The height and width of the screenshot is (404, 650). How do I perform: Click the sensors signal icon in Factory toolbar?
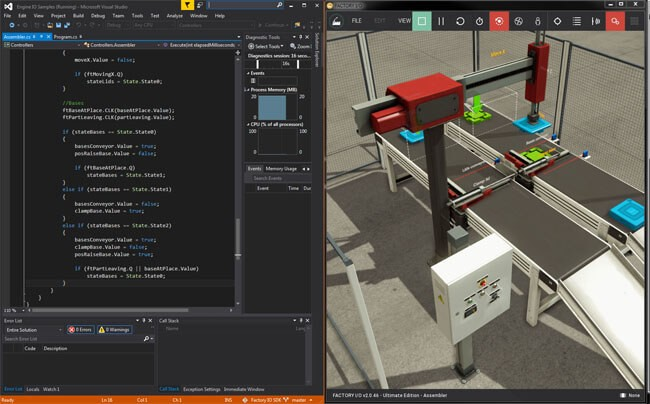(596, 20)
